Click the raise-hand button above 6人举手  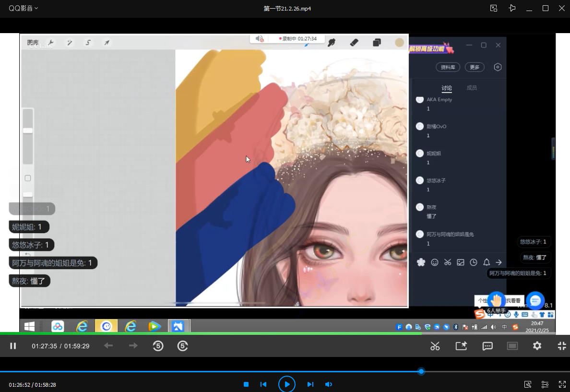[496, 300]
